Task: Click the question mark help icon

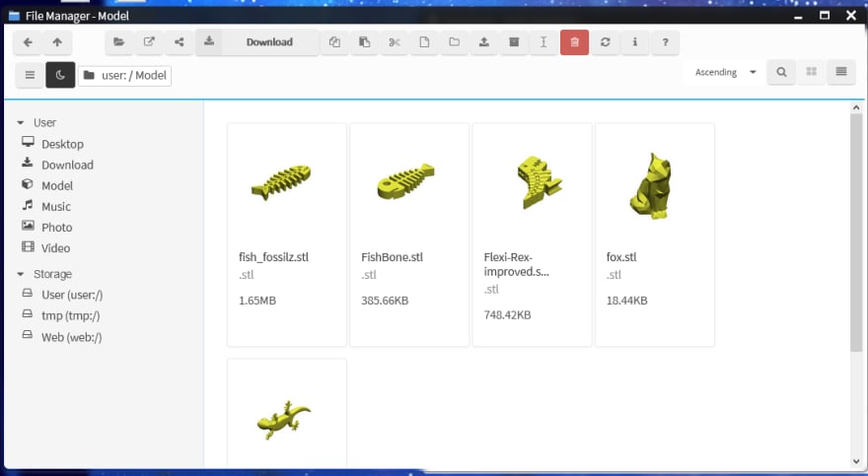Action: (x=665, y=42)
